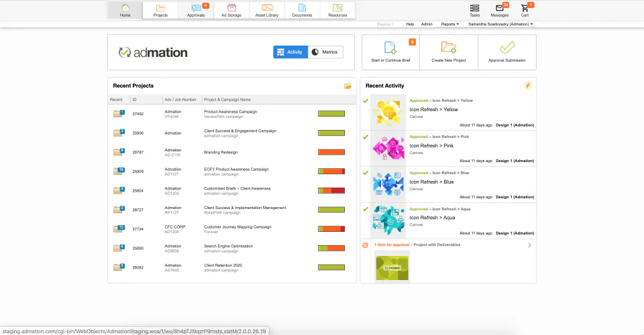Click progress bar for Product Awareness Campaign
The height and width of the screenshot is (335, 644).
click(331, 114)
